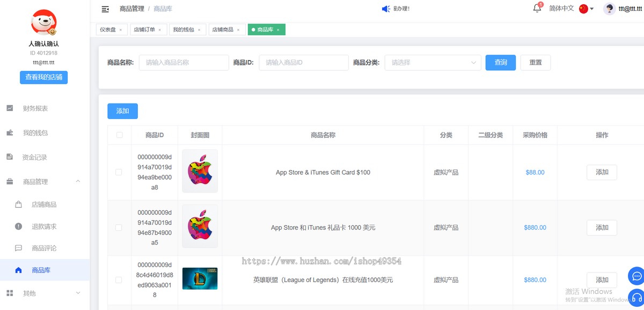Add the 英雄联盟 League of Legends product
Screen dimensions: 644x310
pyautogui.click(x=602, y=280)
